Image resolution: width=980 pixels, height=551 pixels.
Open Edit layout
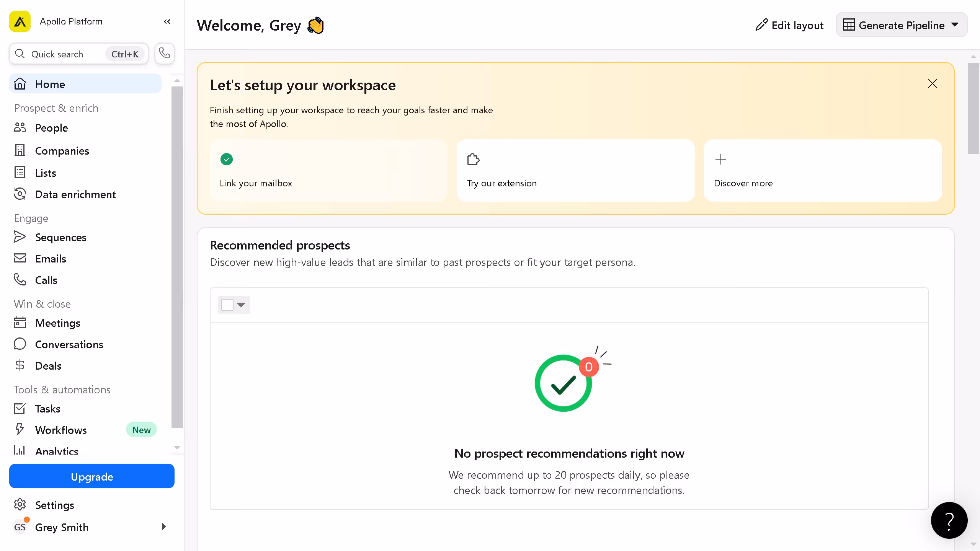pyautogui.click(x=789, y=25)
